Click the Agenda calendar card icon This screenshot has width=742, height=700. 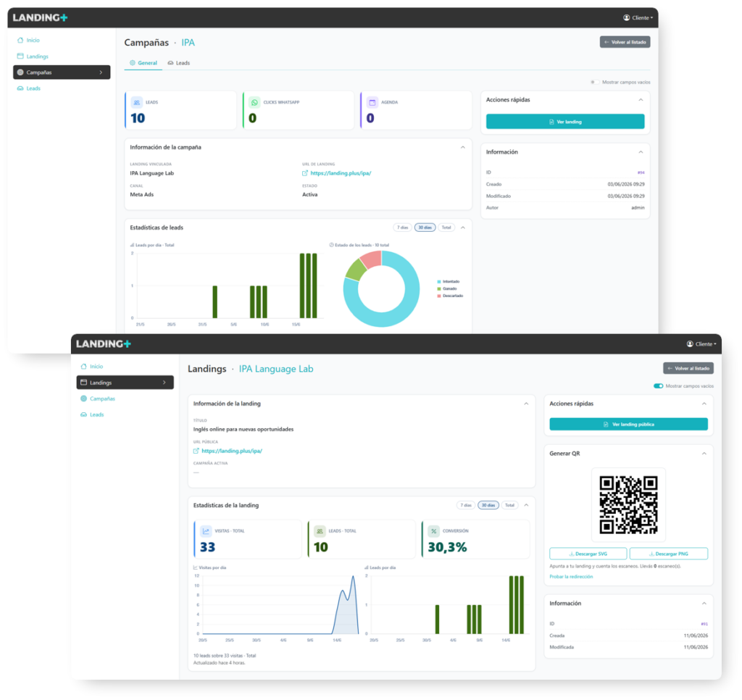pos(372,102)
